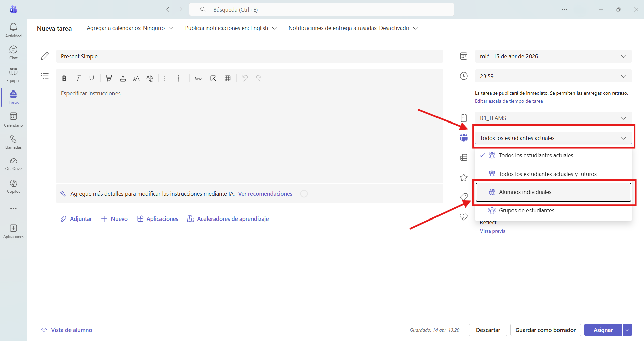
Task: Select Todos los estudiantes actuales y futuros
Action: (553, 174)
